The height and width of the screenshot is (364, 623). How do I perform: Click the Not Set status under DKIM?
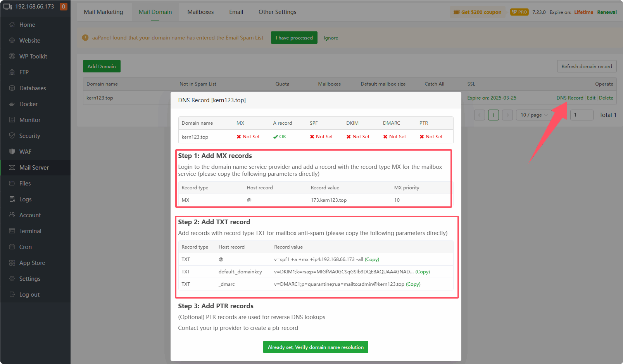[358, 137]
